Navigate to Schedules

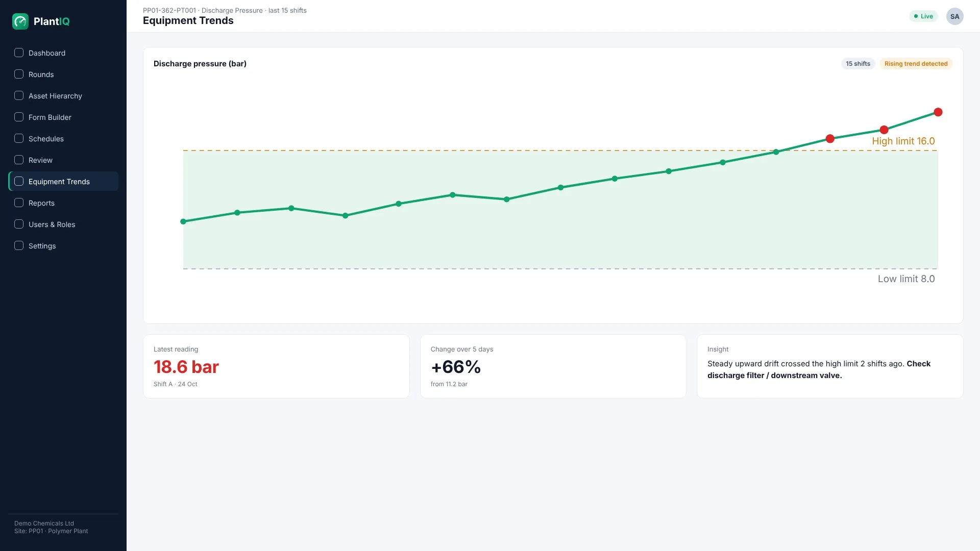tap(63, 139)
